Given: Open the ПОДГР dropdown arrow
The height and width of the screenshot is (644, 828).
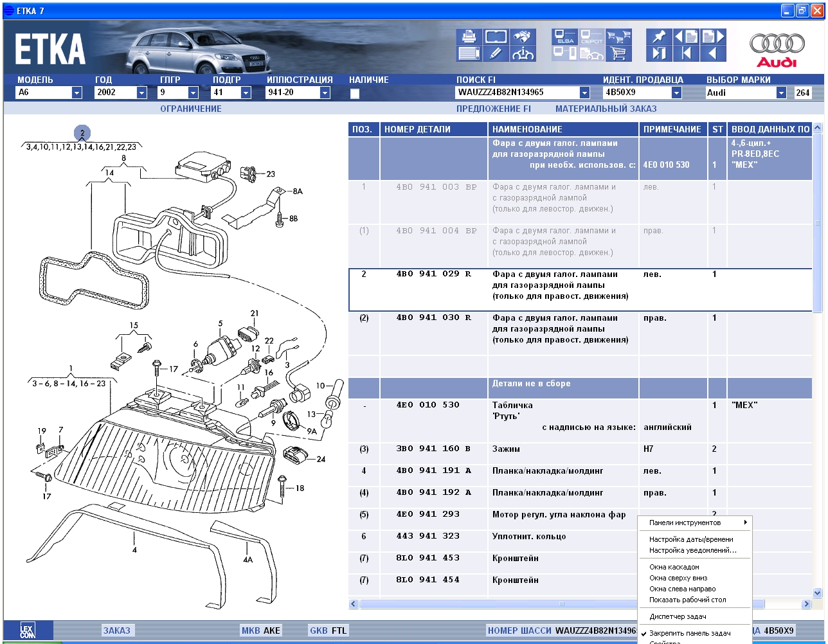Looking at the screenshot, I should [x=246, y=93].
